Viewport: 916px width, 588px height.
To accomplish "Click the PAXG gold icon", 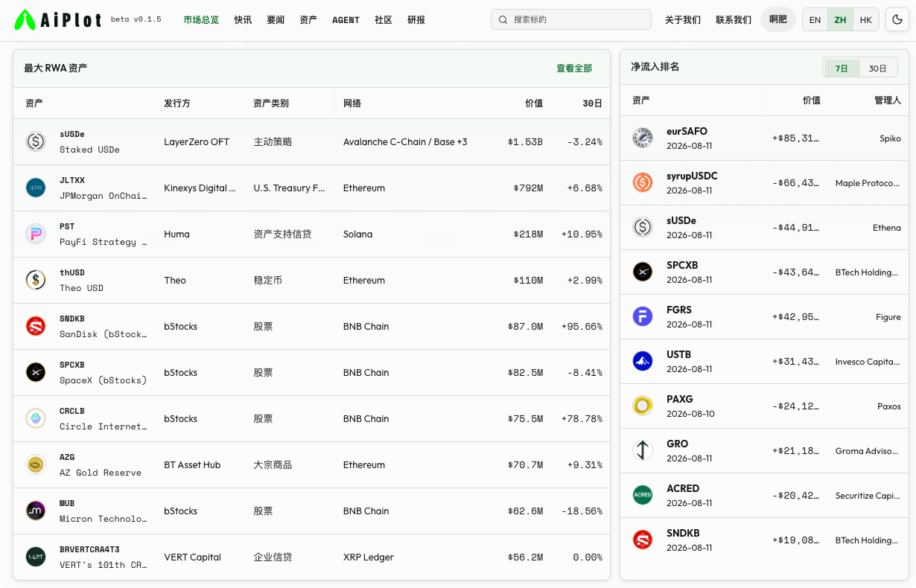I will tap(643, 406).
